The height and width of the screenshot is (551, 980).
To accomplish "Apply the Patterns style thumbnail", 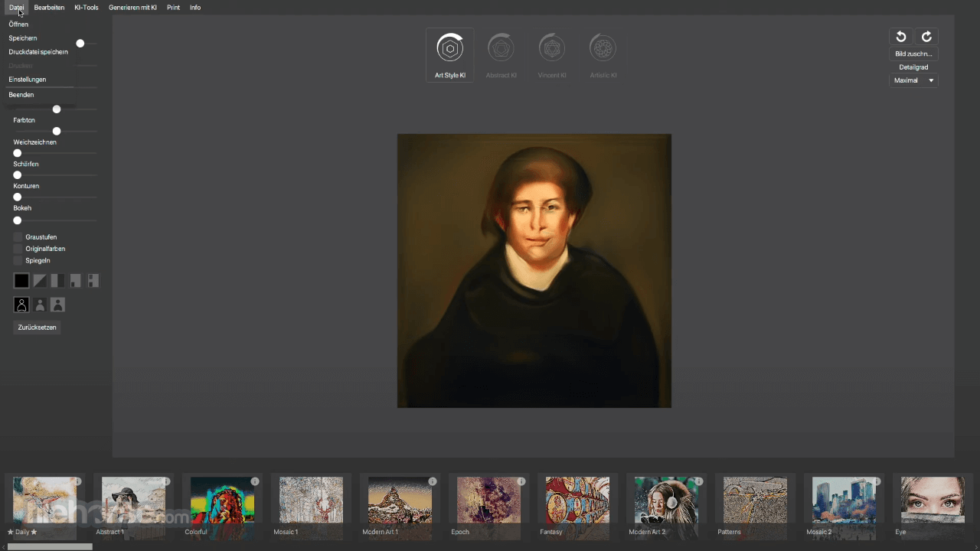I will click(x=755, y=507).
